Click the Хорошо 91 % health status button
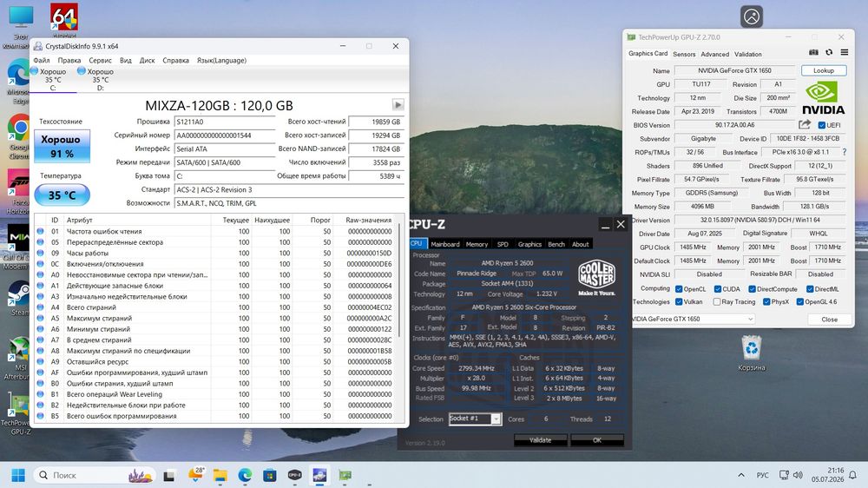 [x=62, y=146]
